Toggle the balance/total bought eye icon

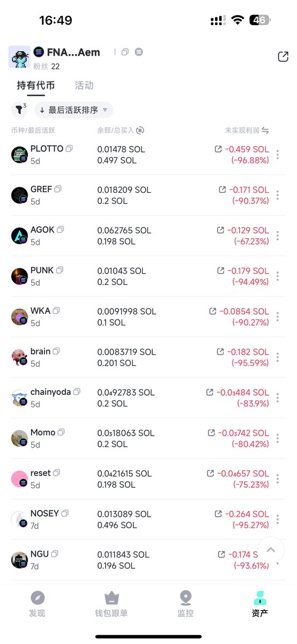140,130
